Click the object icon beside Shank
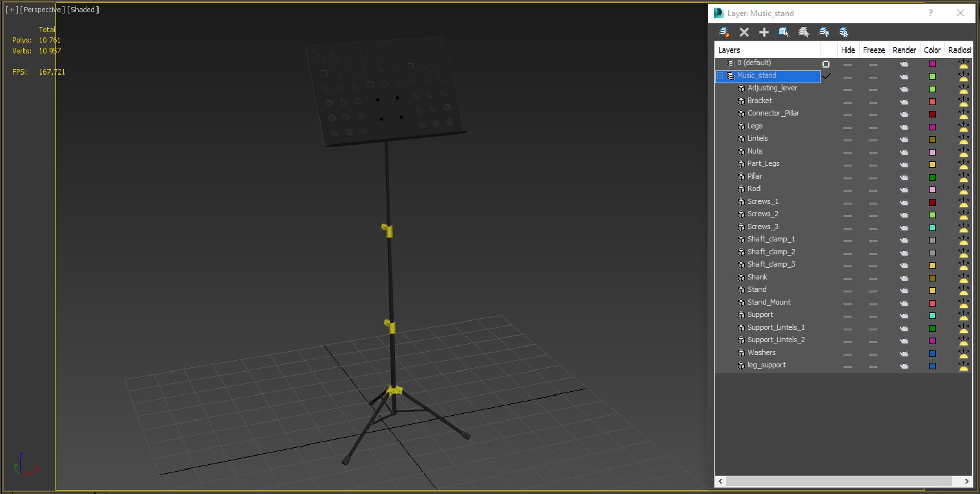The width and height of the screenshot is (980, 494). pyautogui.click(x=741, y=277)
